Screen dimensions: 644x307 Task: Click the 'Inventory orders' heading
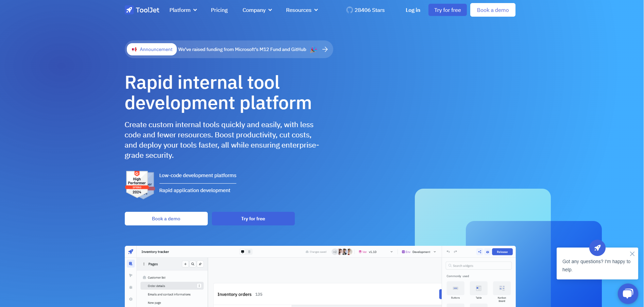click(235, 294)
